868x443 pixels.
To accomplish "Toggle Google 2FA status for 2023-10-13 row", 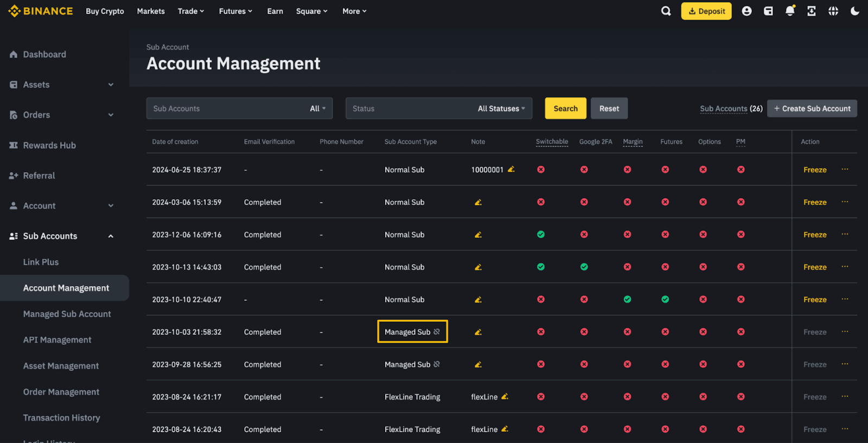I will tap(584, 267).
